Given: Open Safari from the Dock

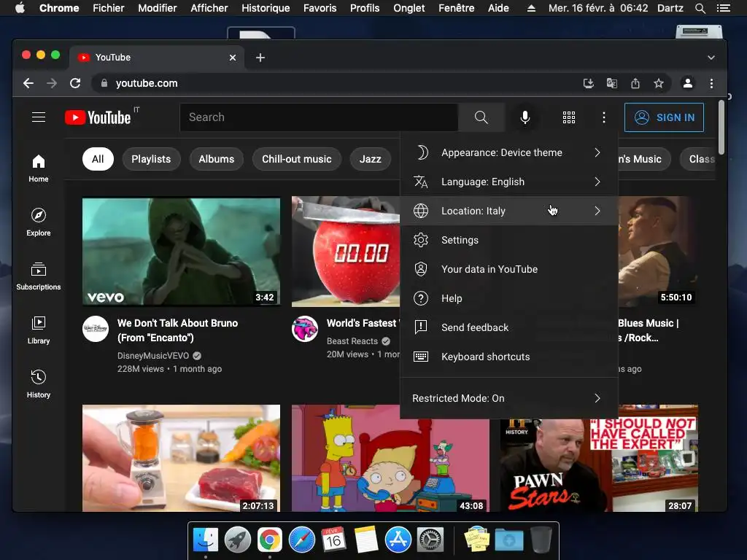Looking at the screenshot, I should coord(301,540).
